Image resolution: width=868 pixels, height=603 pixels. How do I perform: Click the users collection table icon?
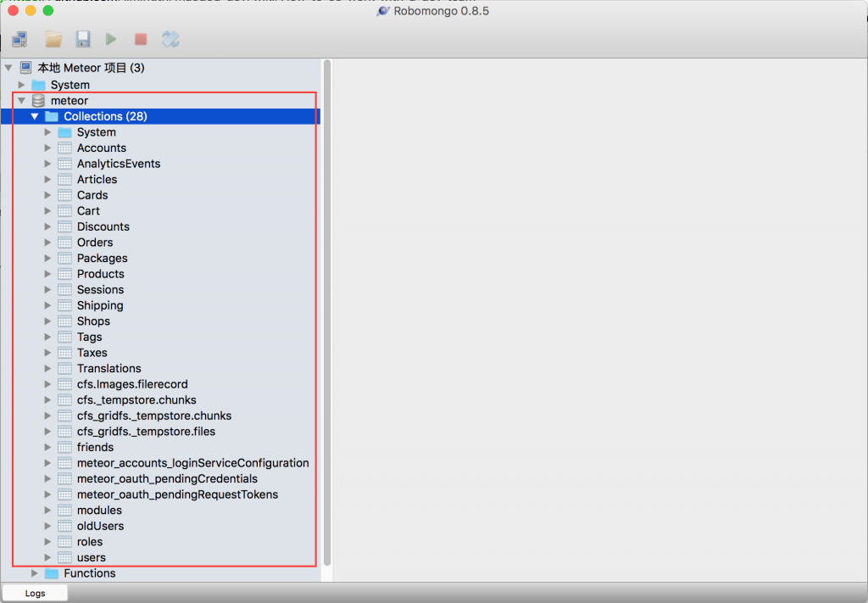tap(64, 557)
